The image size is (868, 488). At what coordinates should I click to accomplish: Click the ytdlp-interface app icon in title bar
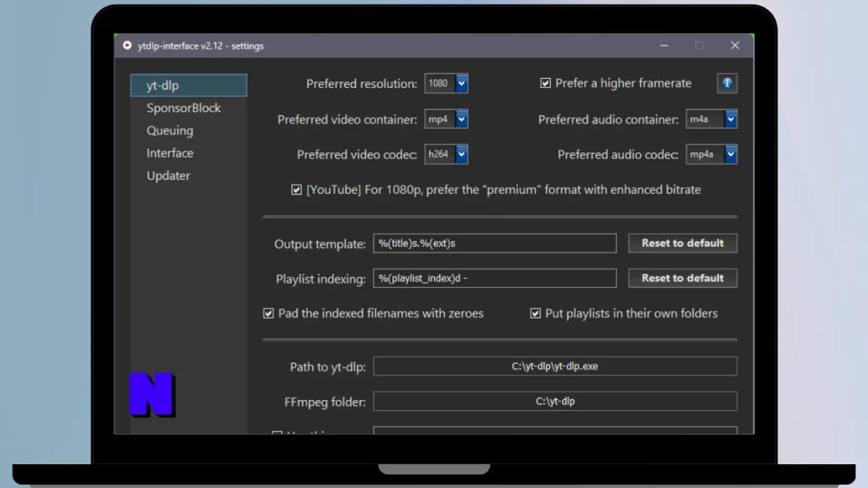click(x=127, y=46)
